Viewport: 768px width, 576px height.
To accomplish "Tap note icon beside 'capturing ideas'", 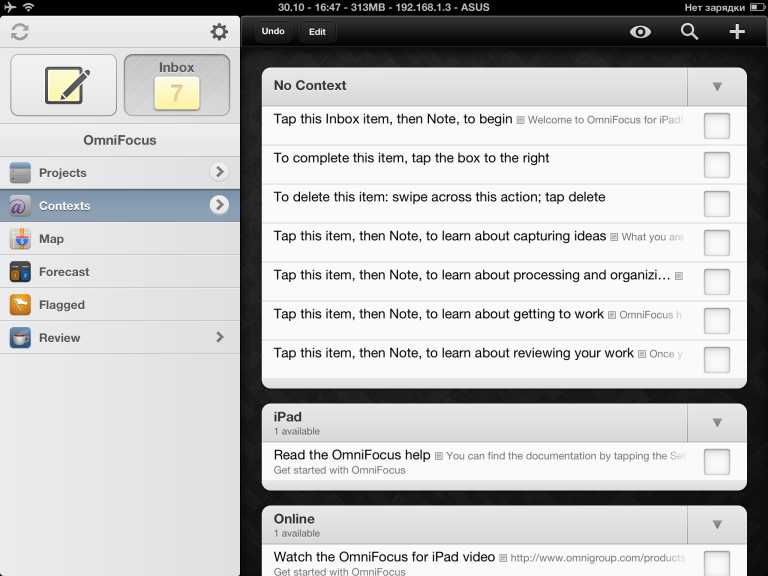I will click(x=614, y=237).
